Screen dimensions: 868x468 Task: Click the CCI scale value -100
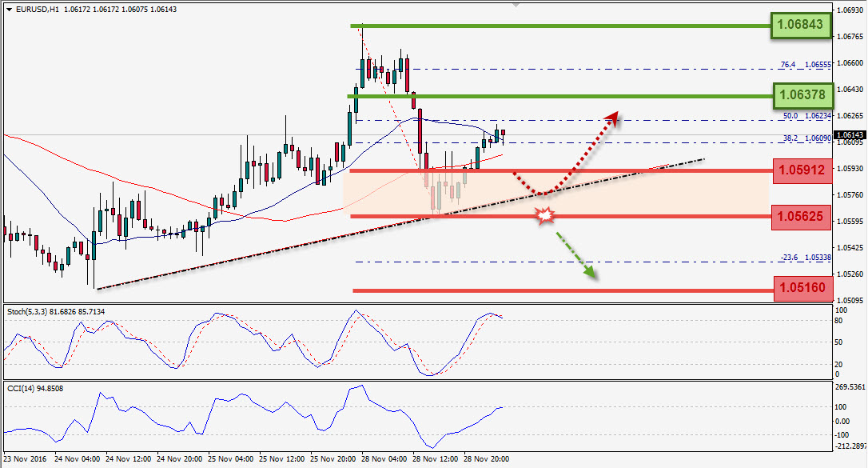(842, 435)
